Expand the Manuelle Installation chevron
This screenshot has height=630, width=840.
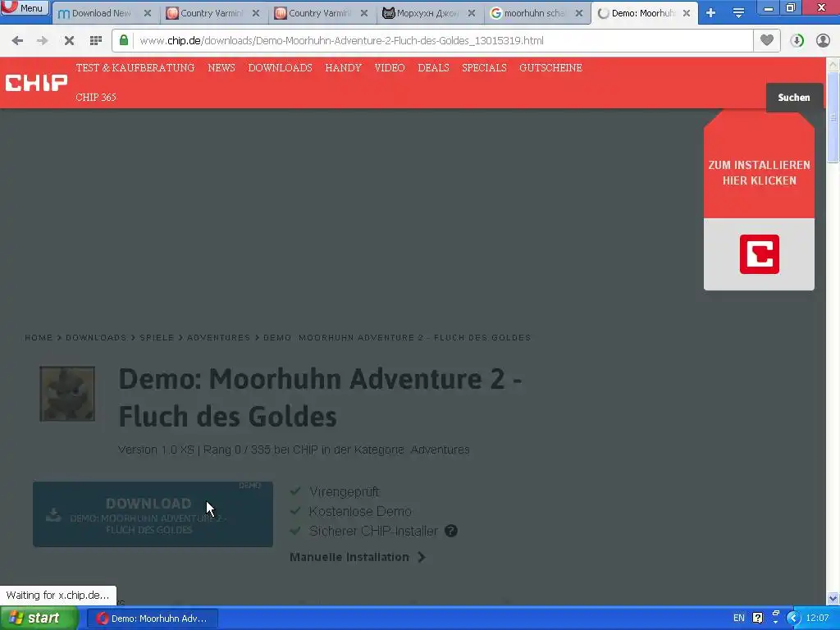(422, 557)
